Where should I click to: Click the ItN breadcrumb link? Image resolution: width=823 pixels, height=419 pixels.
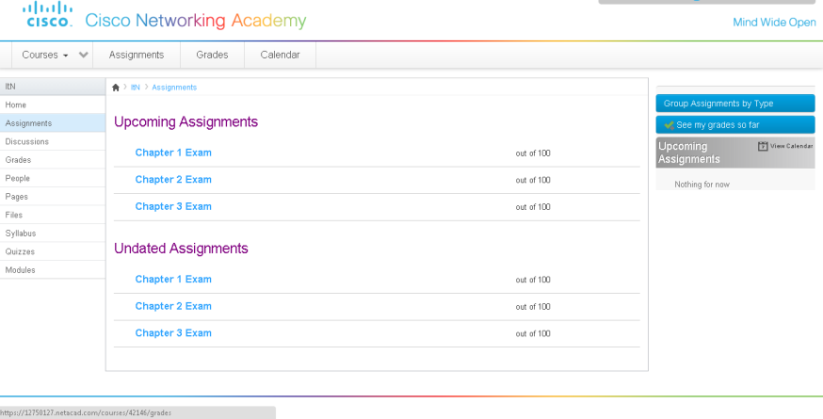pos(135,88)
